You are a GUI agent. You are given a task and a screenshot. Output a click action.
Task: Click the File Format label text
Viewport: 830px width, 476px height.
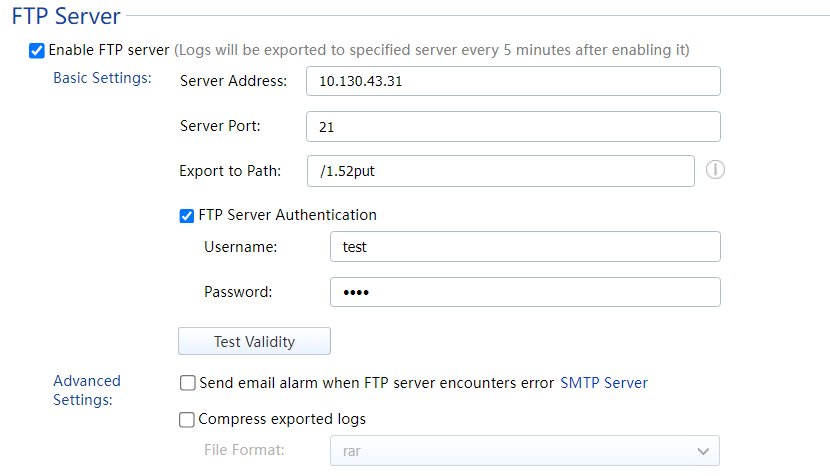click(x=244, y=450)
